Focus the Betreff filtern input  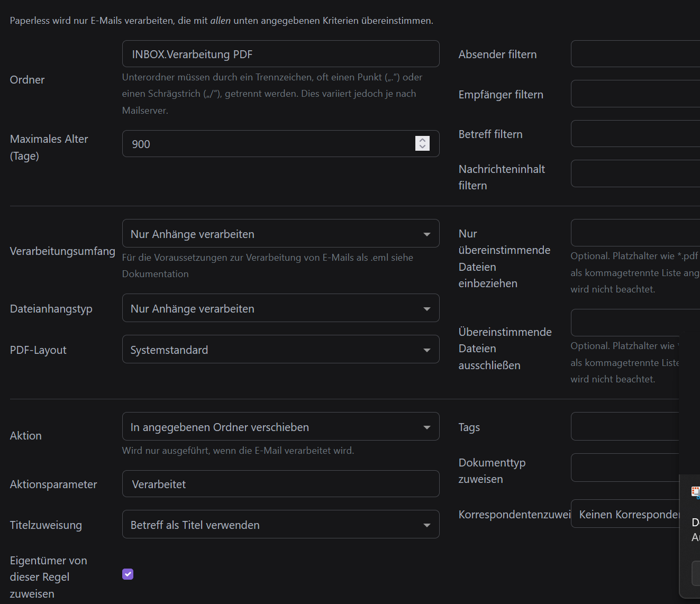point(635,134)
